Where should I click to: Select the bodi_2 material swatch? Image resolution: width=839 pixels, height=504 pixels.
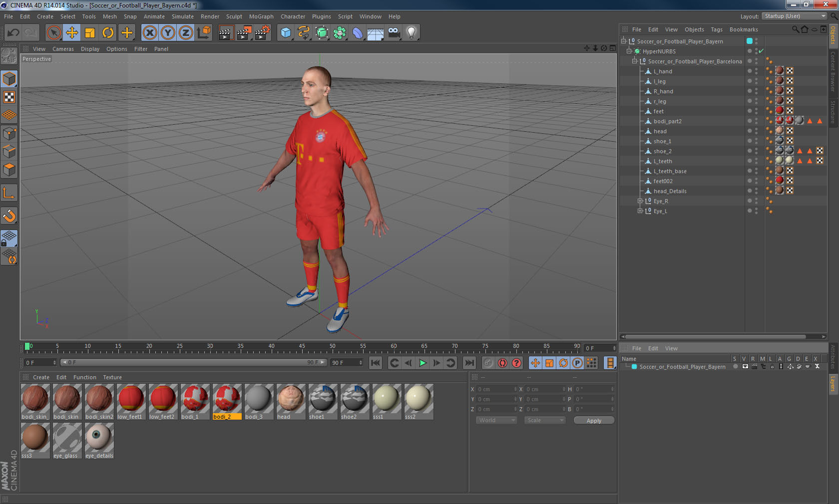click(227, 402)
